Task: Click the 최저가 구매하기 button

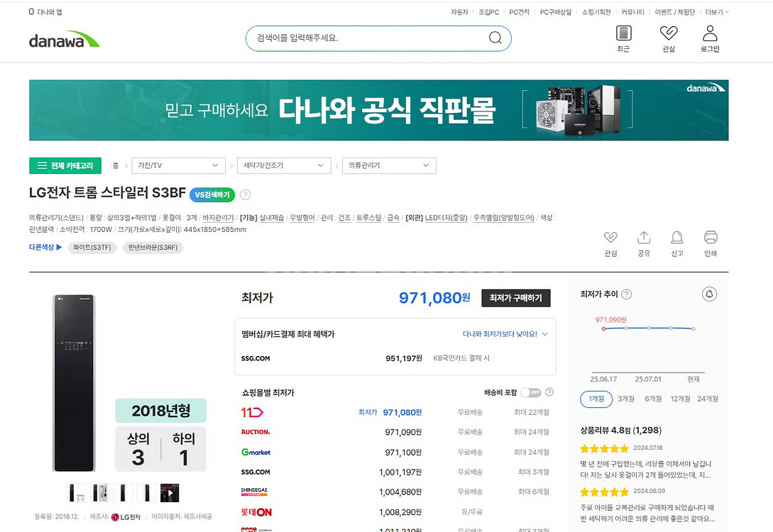Action: [515, 298]
